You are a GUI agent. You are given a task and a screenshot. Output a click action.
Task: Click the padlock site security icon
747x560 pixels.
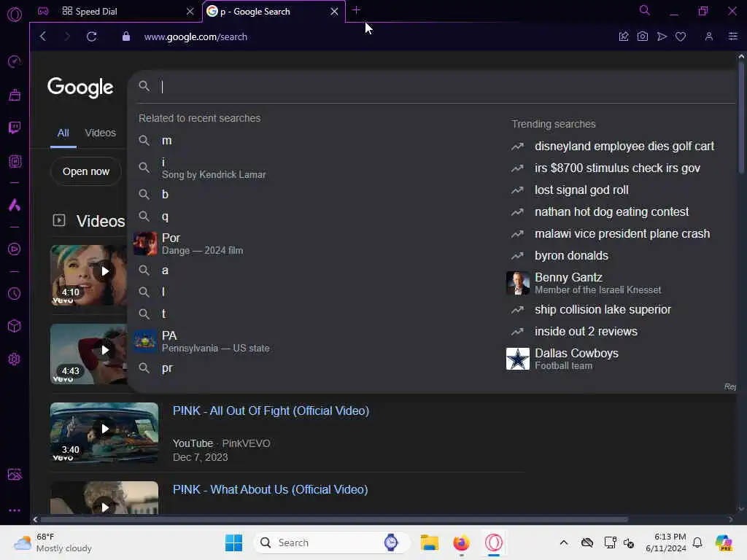(x=125, y=36)
